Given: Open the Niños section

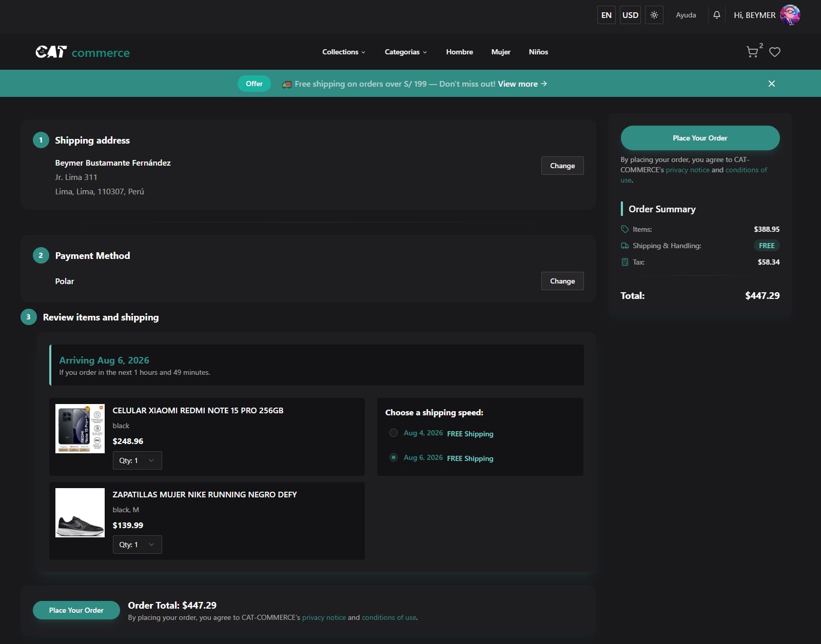Looking at the screenshot, I should click(538, 52).
